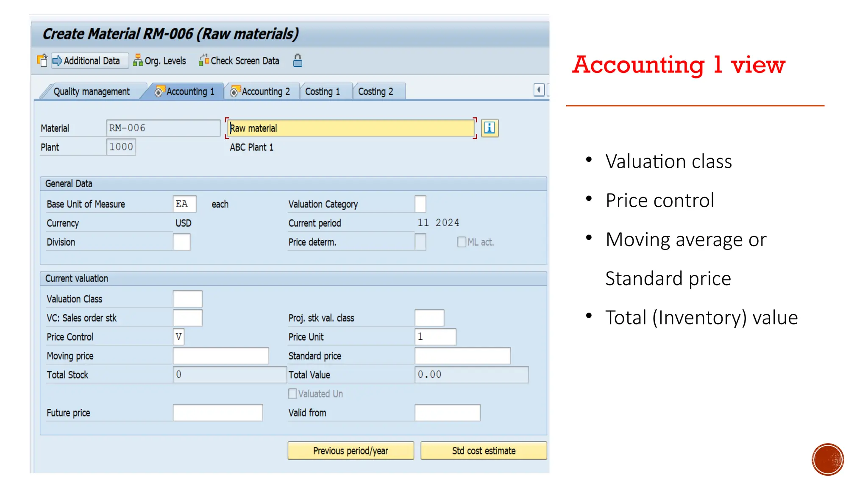Click the Raw material description field
This screenshot has height=488, width=868.
pyautogui.click(x=351, y=128)
